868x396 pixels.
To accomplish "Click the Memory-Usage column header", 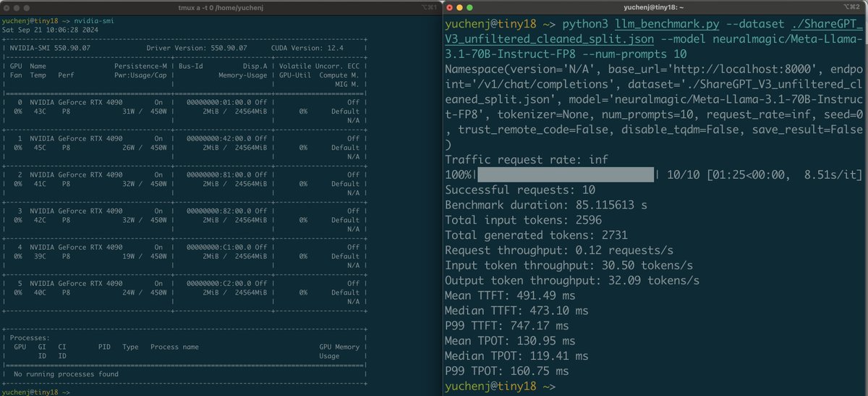I will tap(243, 75).
